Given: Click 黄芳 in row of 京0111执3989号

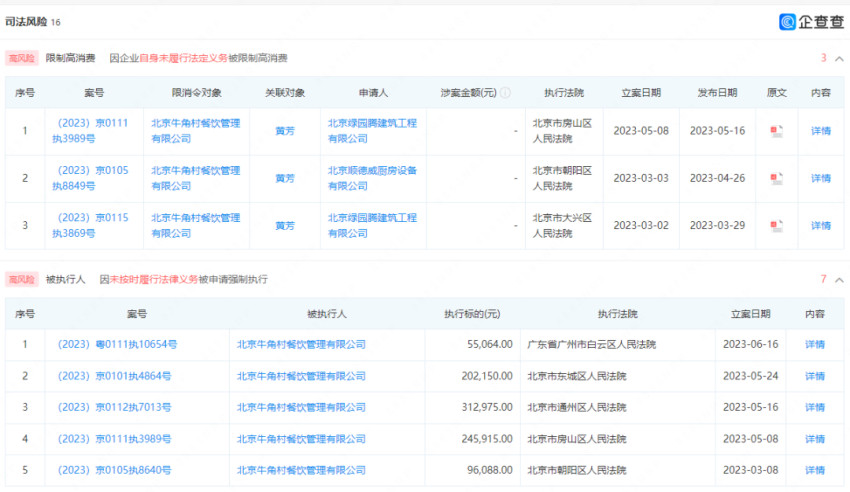Looking at the screenshot, I should point(285,131).
